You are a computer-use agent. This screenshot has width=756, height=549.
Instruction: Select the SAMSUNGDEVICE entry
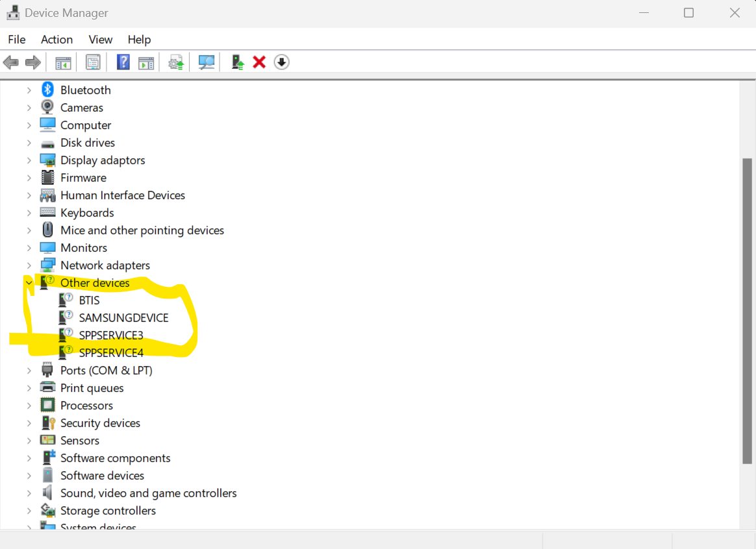coord(124,318)
